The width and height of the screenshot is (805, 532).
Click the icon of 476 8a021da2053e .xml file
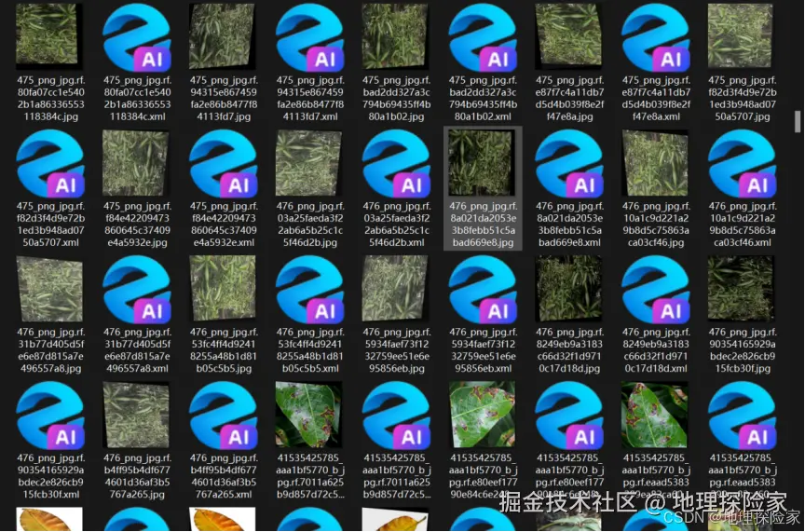pos(569,163)
